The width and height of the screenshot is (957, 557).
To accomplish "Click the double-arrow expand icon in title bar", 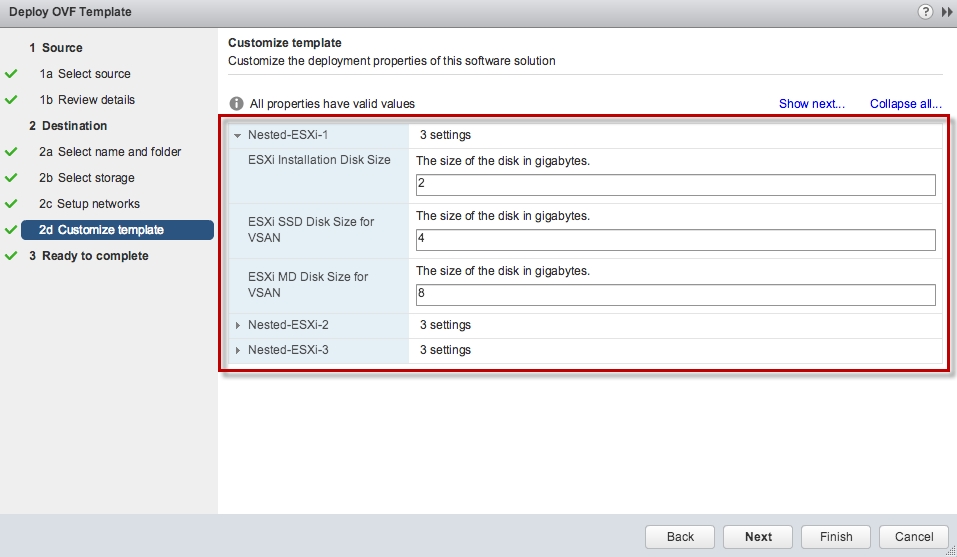I will (x=947, y=12).
